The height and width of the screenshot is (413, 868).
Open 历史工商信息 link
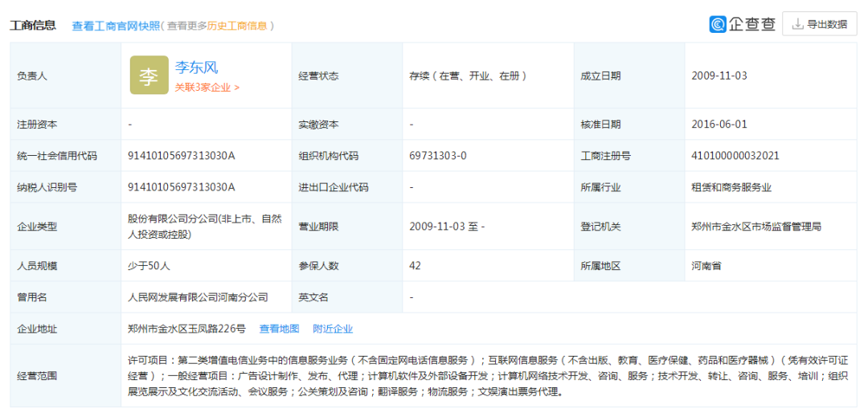click(x=237, y=26)
